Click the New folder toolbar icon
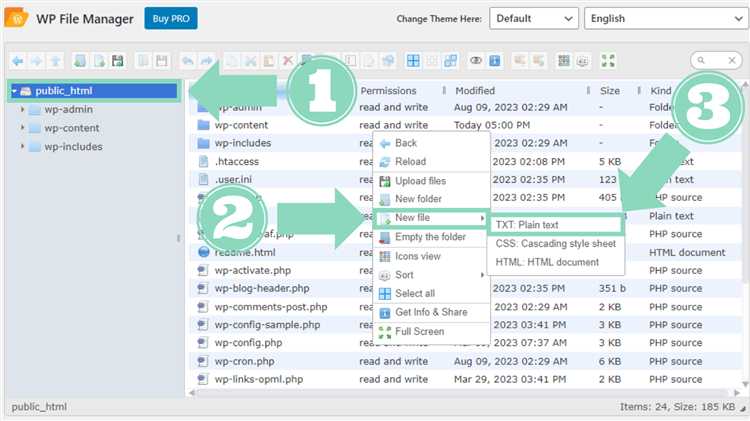Image resolution: width=750 pixels, height=421 pixels. tap(80, 61)
